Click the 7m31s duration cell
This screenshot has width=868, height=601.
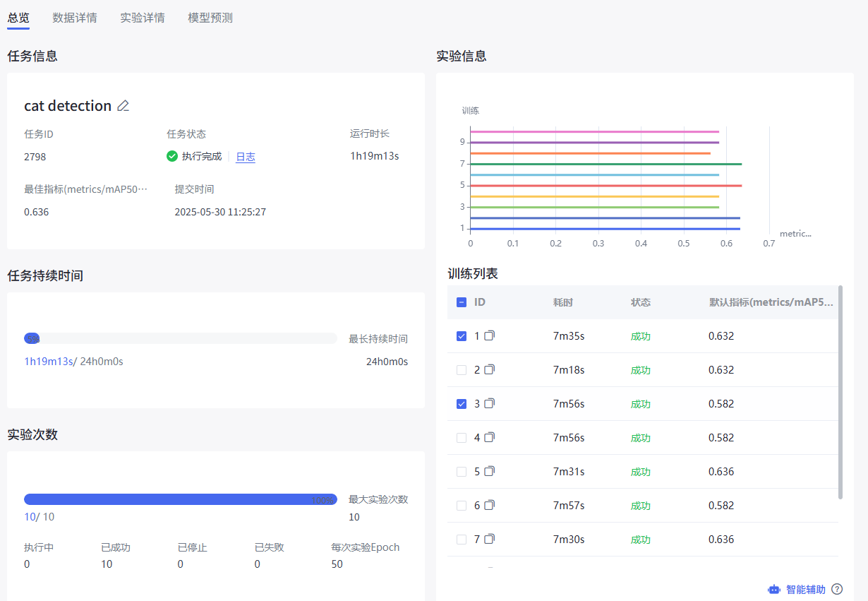[569, 472]
